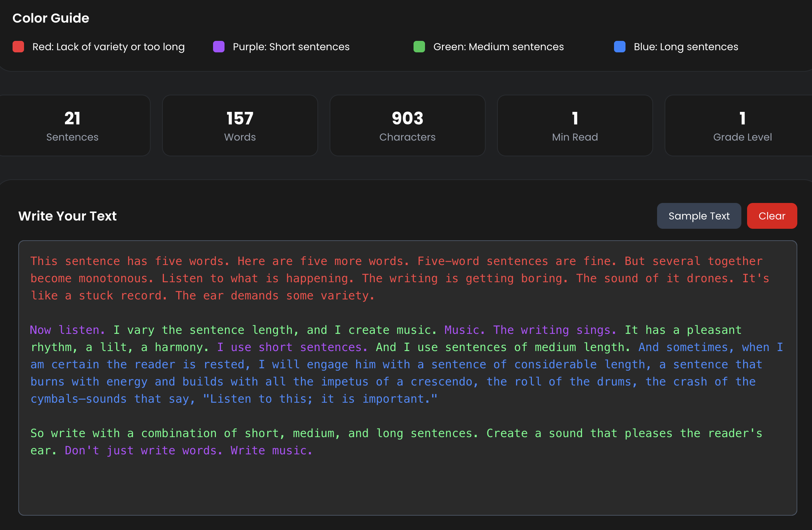Viewport: 812px width, 530px height.
Task: Click the green medium sentences swatch
Action: tap(419, 47)
